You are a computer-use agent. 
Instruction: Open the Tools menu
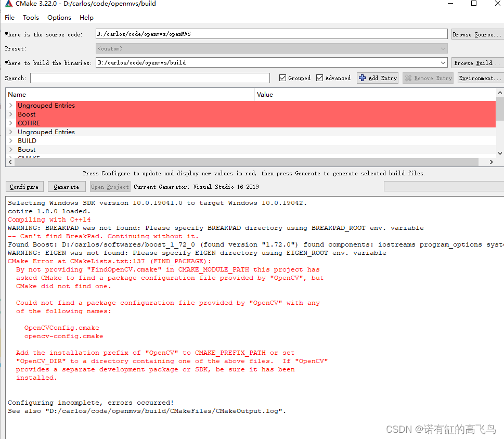[x=31, y=17]
